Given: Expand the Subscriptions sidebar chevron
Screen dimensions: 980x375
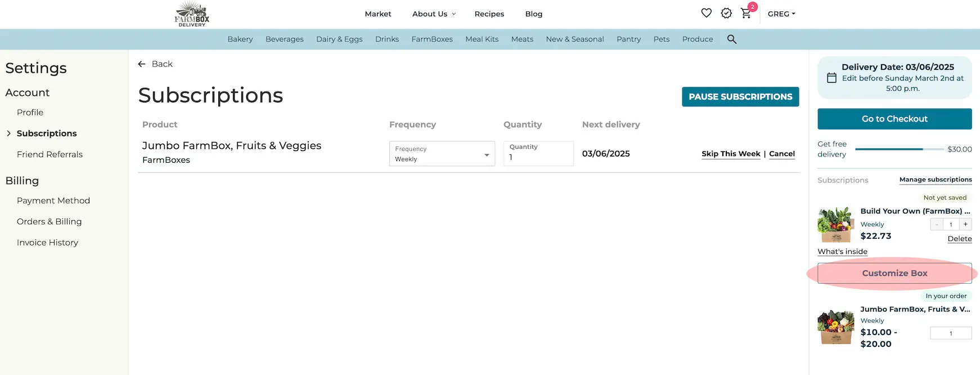Looking at the screenshot, I should pyautogui.click(x=8, y=133).
